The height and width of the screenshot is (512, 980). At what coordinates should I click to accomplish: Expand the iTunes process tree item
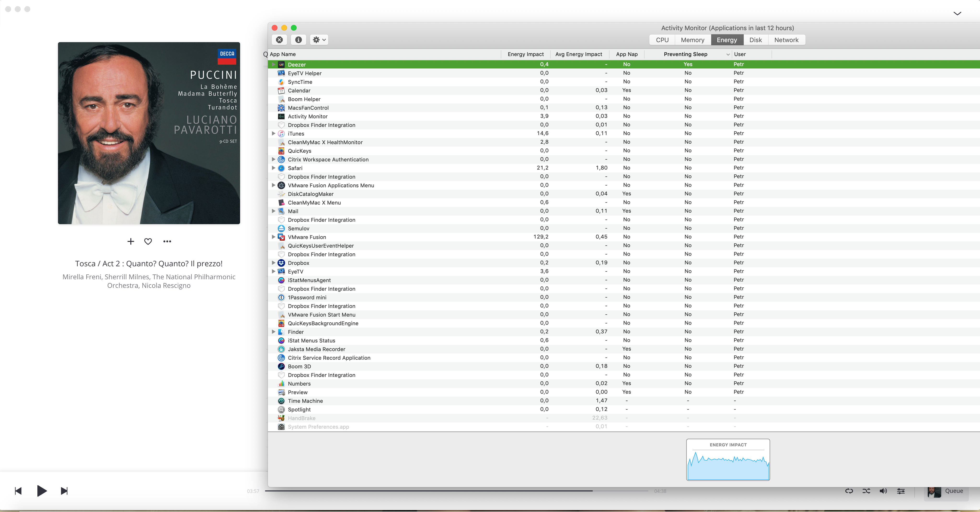(x=273, y=134)
